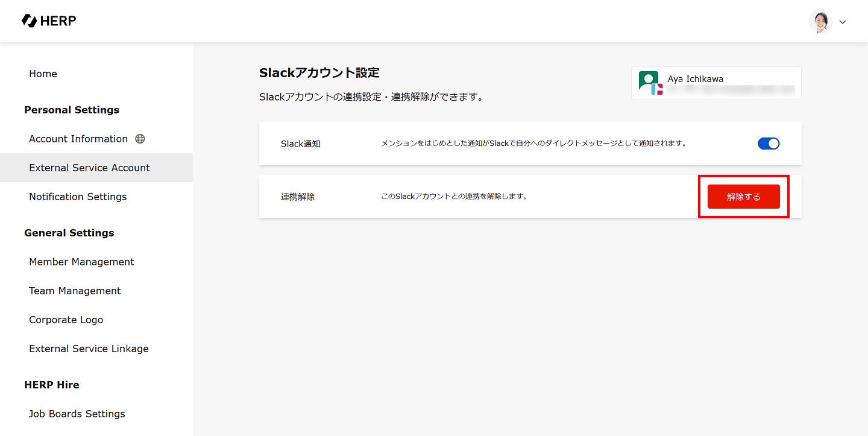The height and width of the screenshot is (436, 868).
Task: Click the HERP logo
Action: click(49, 21)
